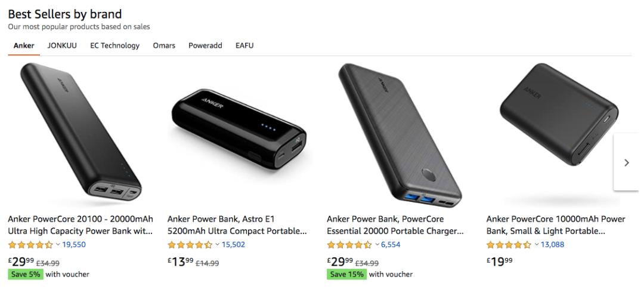
Task: Open the Poweradd brand tab
Action: pos(205,45)
